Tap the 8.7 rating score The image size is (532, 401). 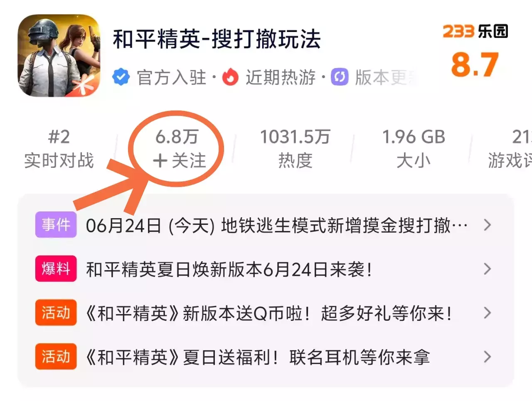click(x=475, y=64)
